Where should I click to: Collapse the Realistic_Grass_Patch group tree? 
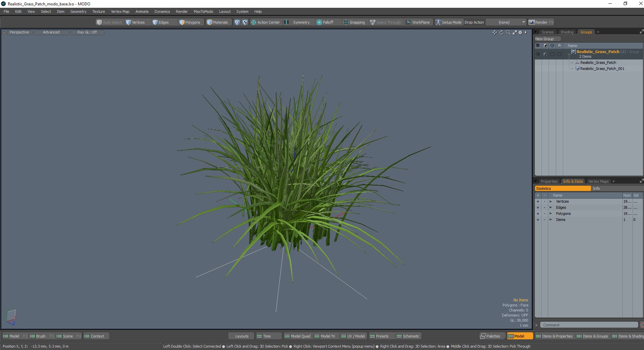(569, 54)
